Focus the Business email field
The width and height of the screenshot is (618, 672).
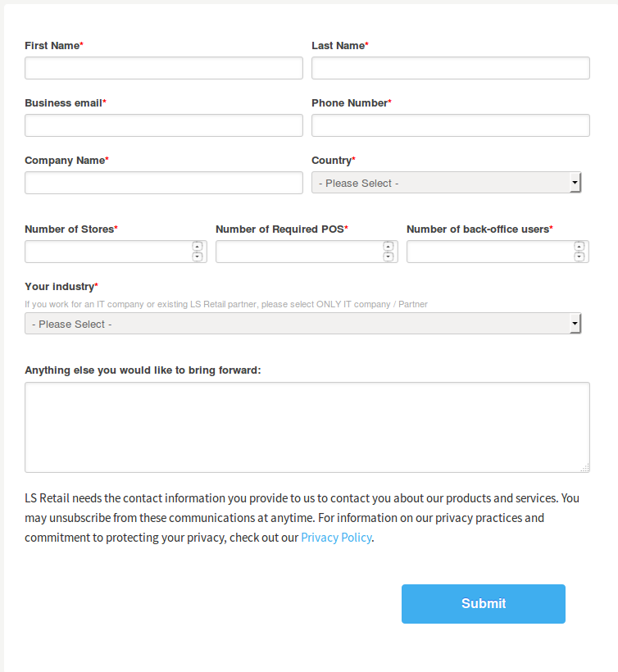(163, 125)
